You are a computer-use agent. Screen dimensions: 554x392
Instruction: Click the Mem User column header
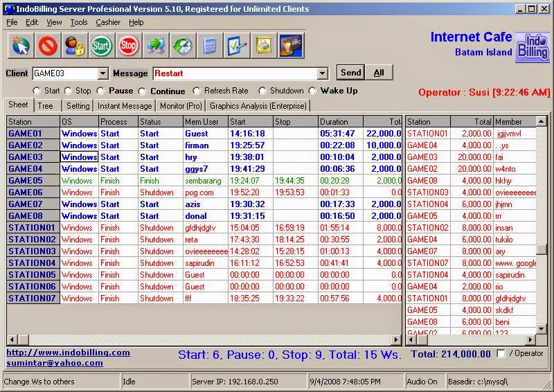click(x=206, y=122)
